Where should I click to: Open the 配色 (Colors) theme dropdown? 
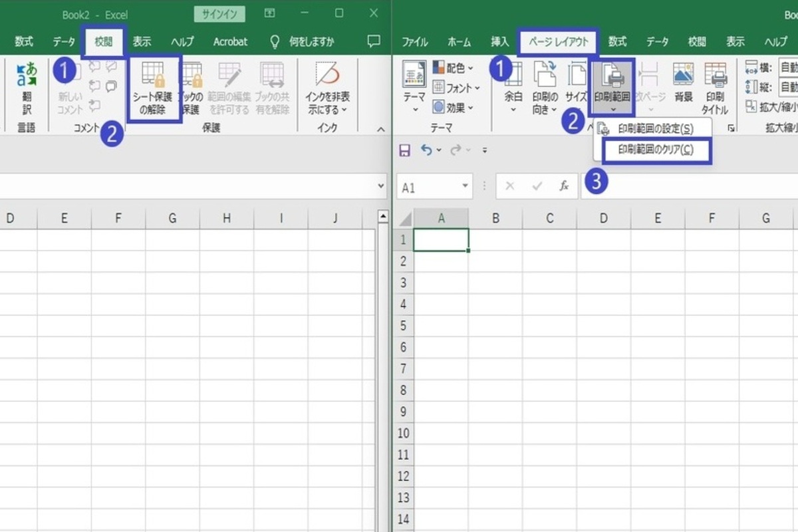[x=453, y=68]
